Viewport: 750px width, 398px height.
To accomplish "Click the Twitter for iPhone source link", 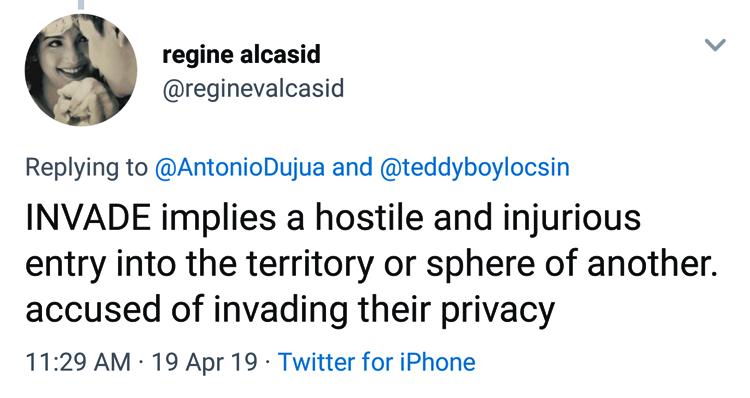I will (376, 362).
